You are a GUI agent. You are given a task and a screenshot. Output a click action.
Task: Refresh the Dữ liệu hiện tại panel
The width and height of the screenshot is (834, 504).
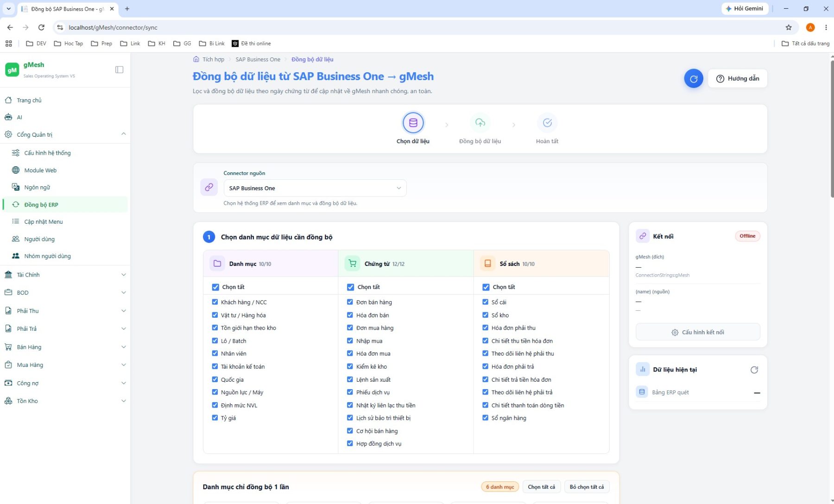pyautogui.click(x=754, y=370)
